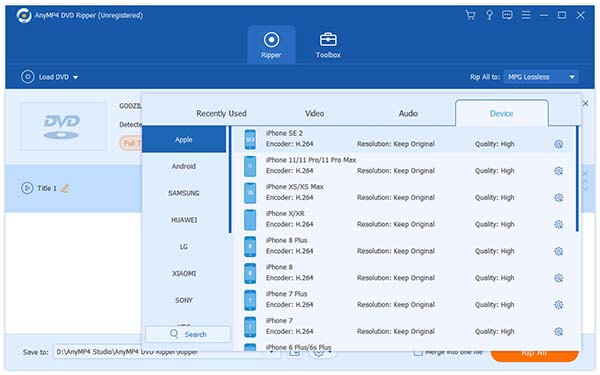Open the shopping cart purchase icon

point(470,15)
